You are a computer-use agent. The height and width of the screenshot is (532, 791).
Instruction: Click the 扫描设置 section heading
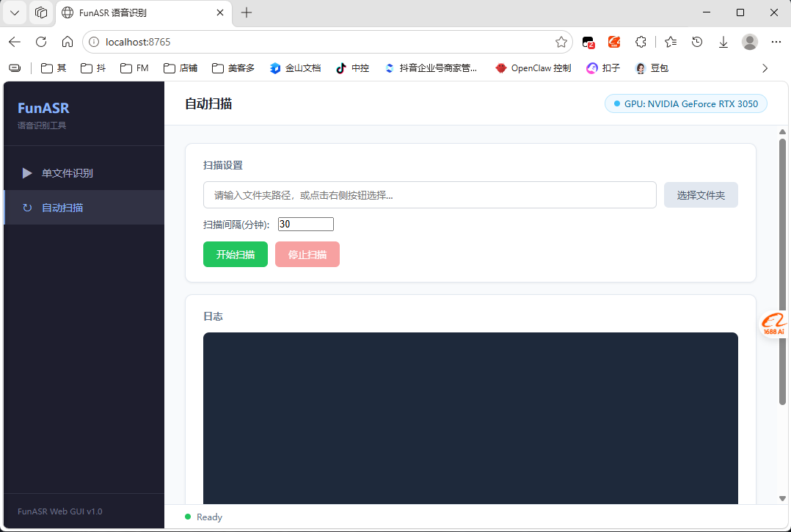click(x=223, y=165)
